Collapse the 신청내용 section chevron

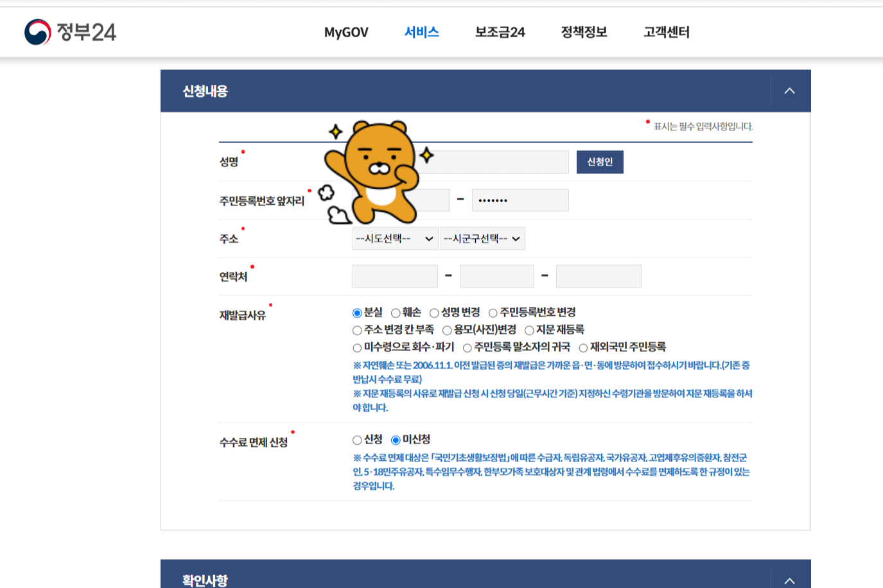click(789, 91)
